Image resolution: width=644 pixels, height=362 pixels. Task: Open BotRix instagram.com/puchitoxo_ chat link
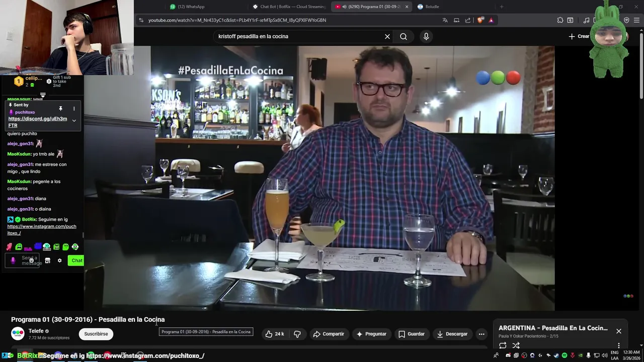coord(42,230)
